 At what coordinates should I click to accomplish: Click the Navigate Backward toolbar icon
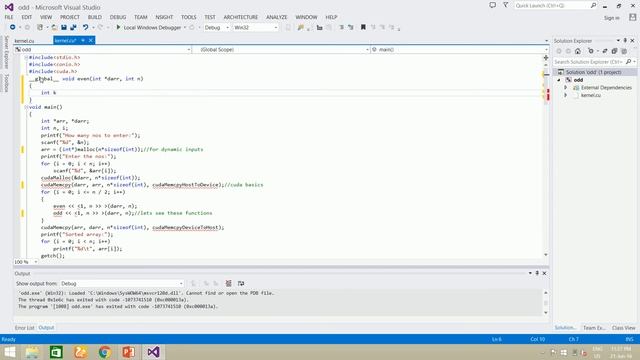(x=13, y=27)
